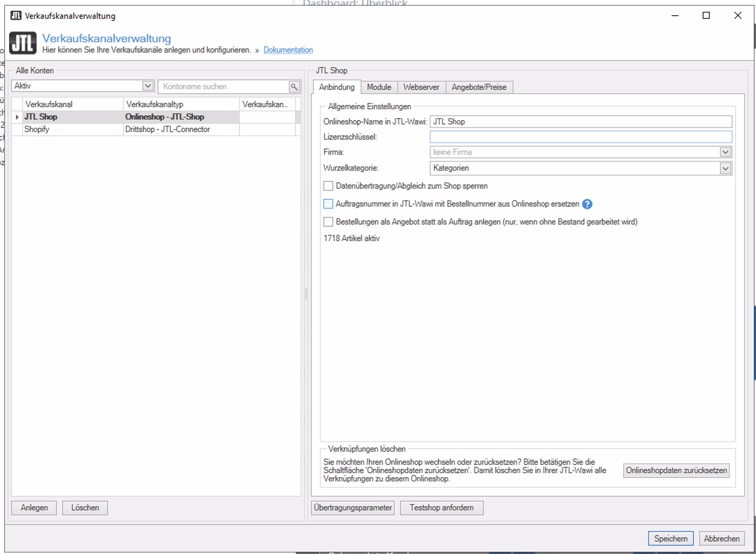Click the search magnifier icon
The height and width of the screenshot is (554, 756).
[294, 87]
